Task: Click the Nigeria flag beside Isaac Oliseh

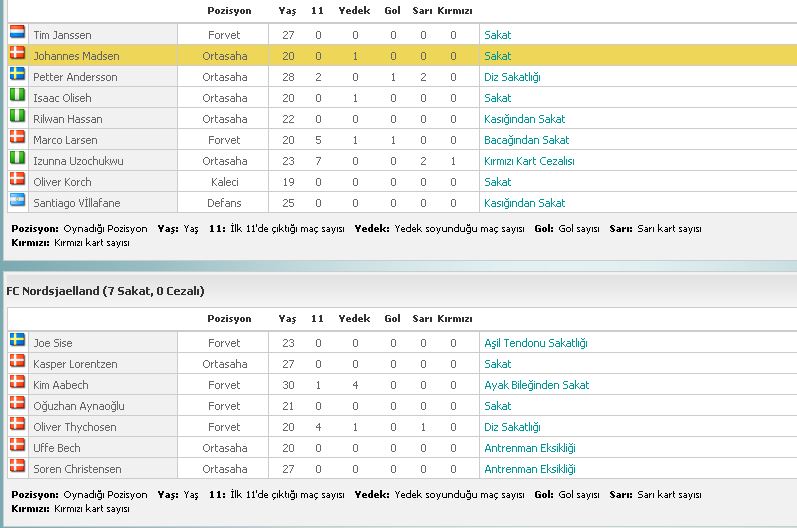Action: point(17,95)
